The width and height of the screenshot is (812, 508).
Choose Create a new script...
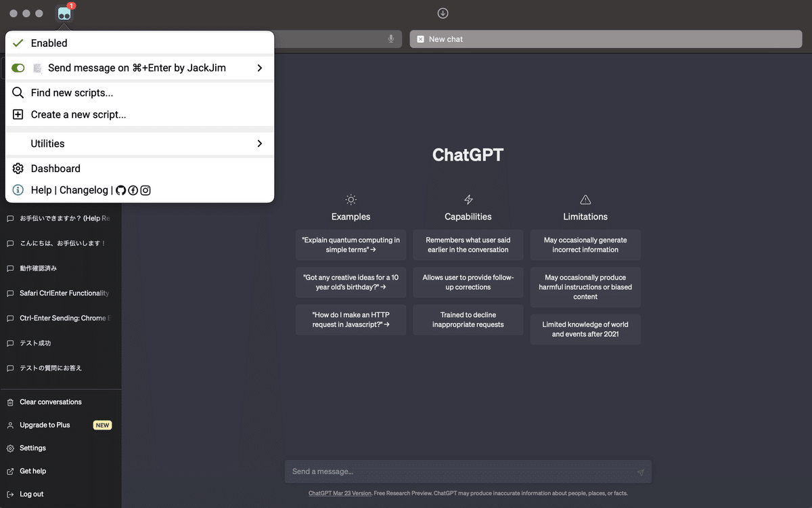[78, 114]
